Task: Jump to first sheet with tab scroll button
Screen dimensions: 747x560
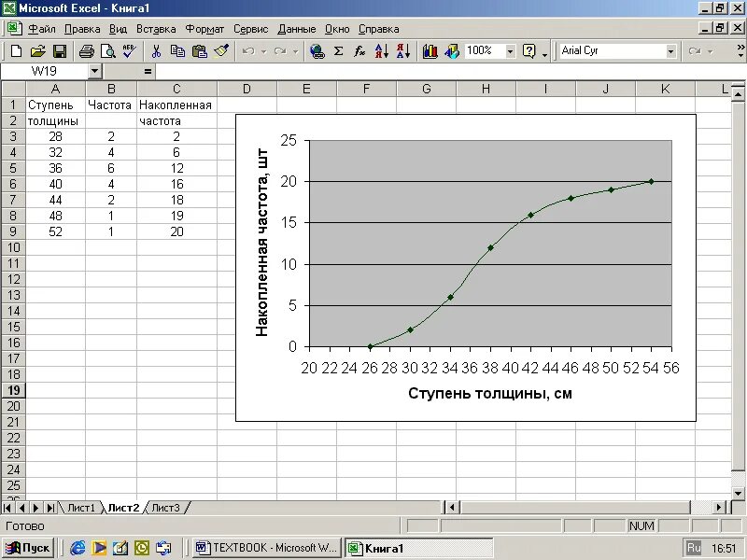Action: point(7,508)
